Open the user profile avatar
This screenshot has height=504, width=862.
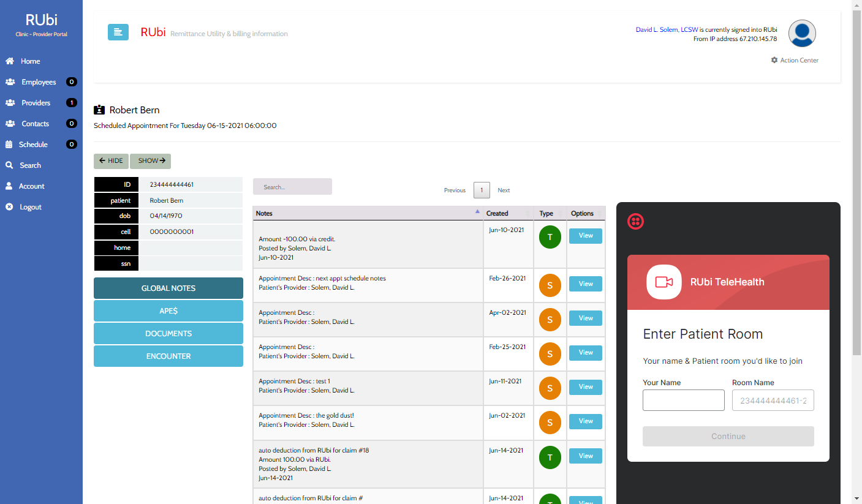(x=801, y=33)
